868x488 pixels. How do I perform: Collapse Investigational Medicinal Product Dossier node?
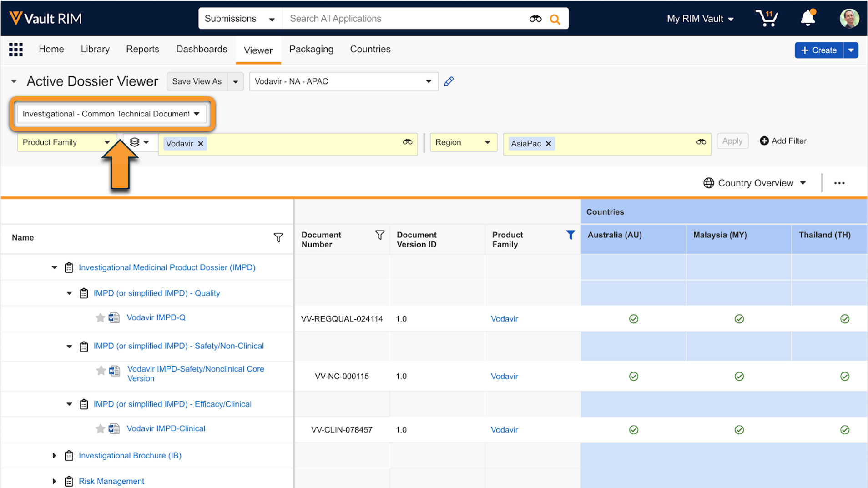click(x=54, y=267)
